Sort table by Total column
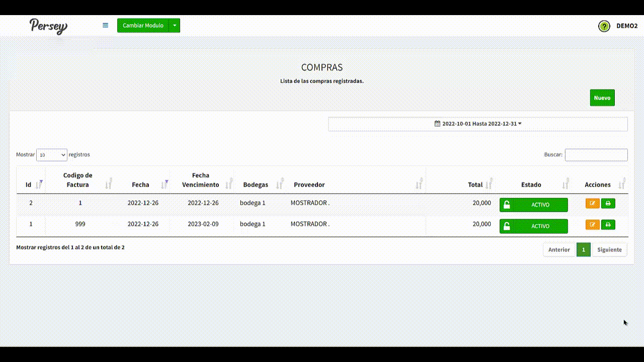This screenshot has width=644, height=362. pos(475,185)
